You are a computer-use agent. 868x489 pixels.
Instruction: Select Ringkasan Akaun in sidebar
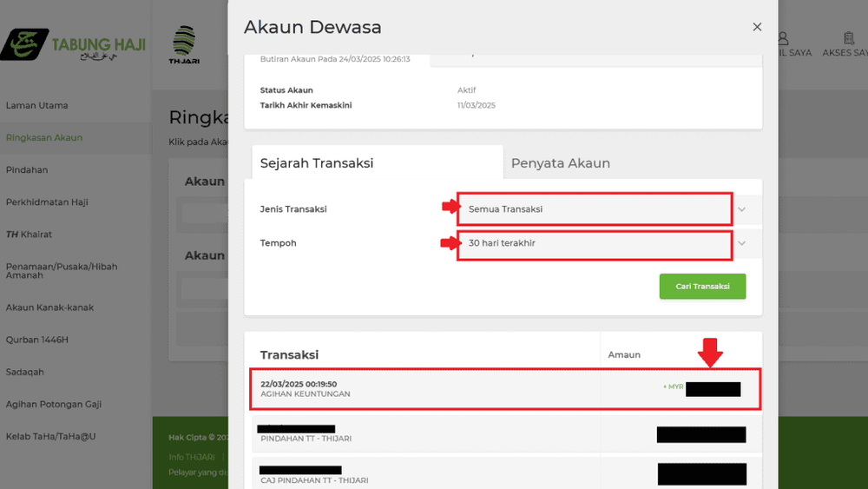tap(44, 137)
